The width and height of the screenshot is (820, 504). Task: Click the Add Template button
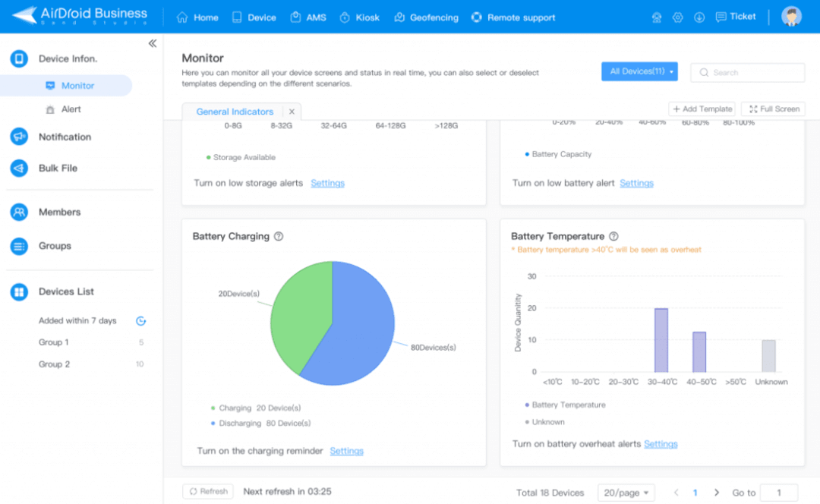pyautogui.click(x=702, y=109)
